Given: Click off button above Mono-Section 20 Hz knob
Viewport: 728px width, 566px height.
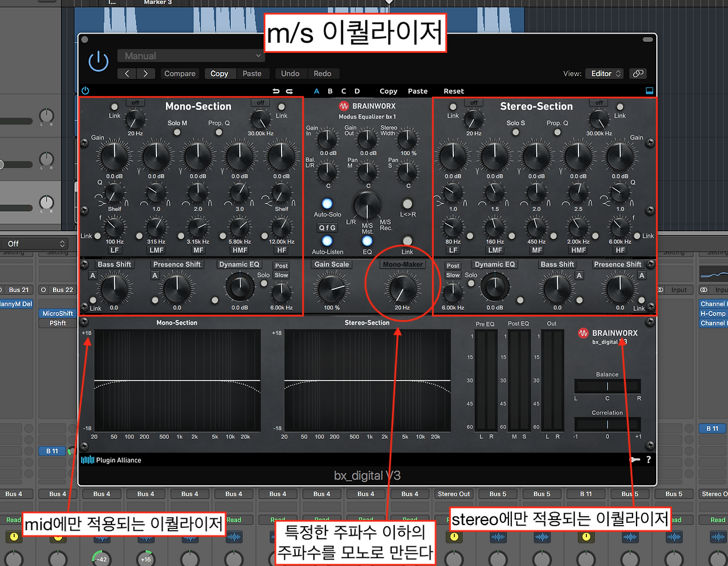Looking at the screenshot, I should [x=135, y=103].
